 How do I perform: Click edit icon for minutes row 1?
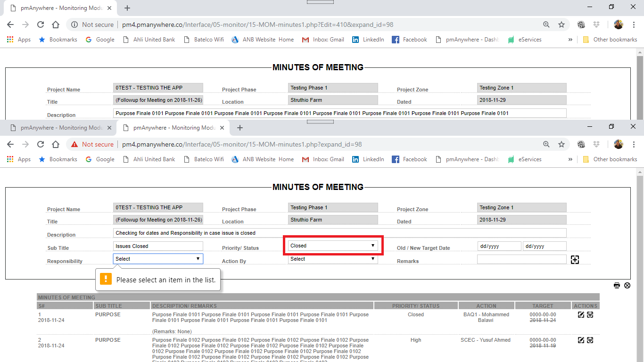(581, 315)
